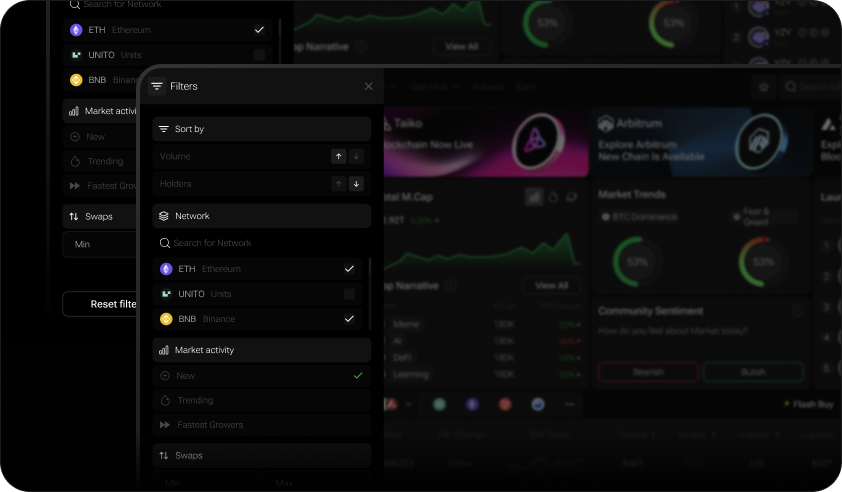Deselect the New market activity option in Filters
This screenshot has height=492, width=842.
pos(357,376)
